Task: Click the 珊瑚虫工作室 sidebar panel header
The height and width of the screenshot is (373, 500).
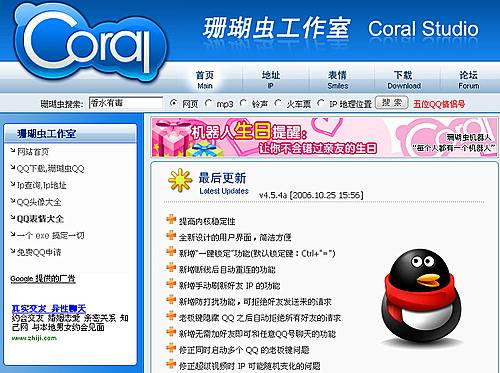Action: (x=70, y=134)
